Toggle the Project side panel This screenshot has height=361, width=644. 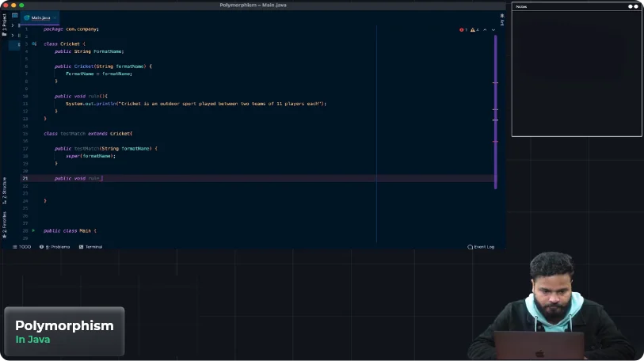[x=4, y=21]
